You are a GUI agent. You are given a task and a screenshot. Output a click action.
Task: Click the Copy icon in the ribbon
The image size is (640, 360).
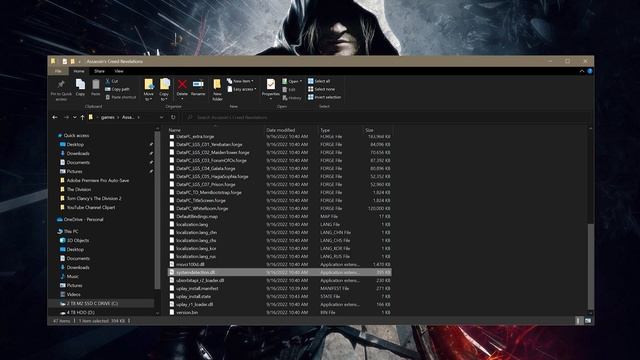point(80,84)
